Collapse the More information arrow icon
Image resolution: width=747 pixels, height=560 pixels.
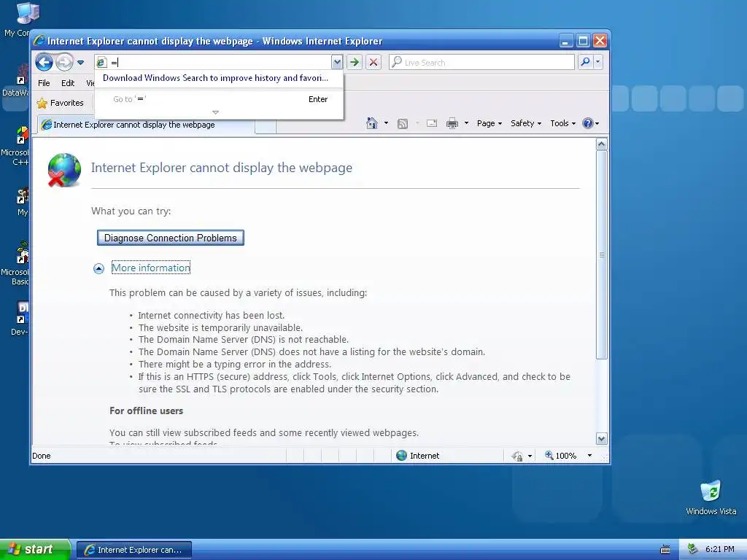pos(98,268)
